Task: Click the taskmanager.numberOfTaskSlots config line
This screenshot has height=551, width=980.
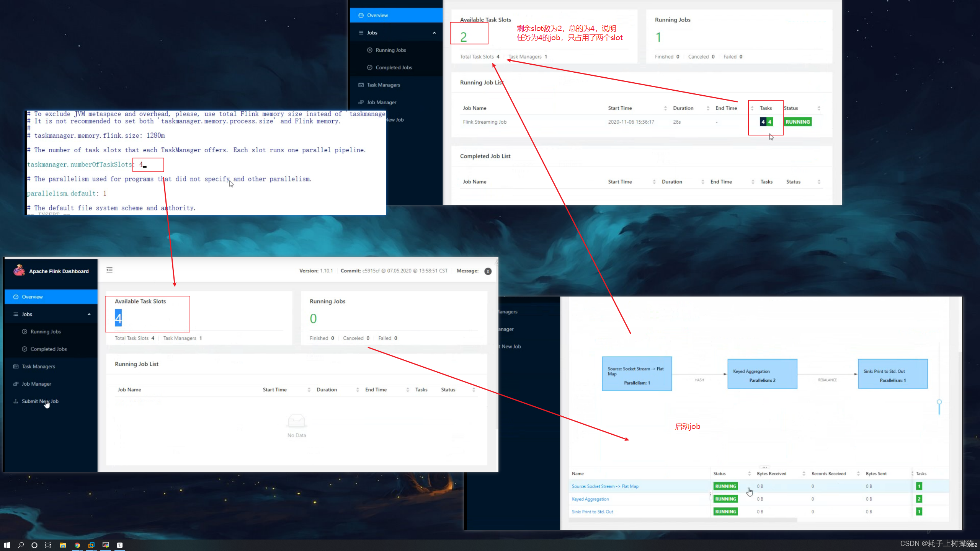Action: [x=85, y=165]
